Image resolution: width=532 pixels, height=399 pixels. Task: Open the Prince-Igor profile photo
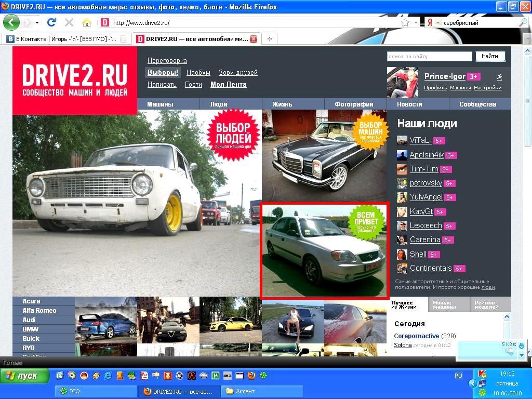[x=403, y=83]
